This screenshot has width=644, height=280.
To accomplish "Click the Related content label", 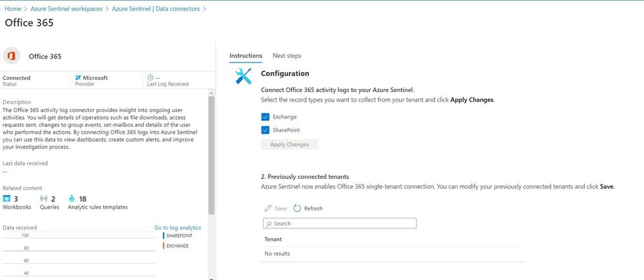I will pos(22,188).
